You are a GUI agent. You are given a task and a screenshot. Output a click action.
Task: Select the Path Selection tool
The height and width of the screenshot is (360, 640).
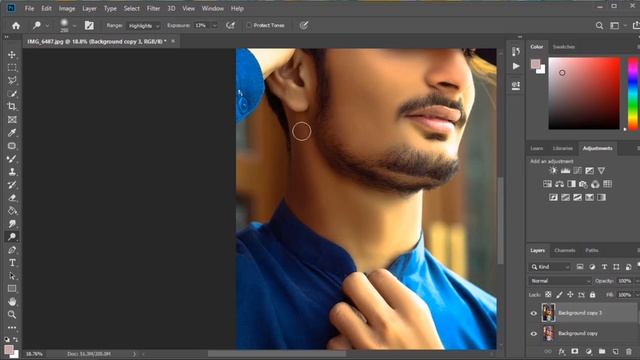(12, 276)
